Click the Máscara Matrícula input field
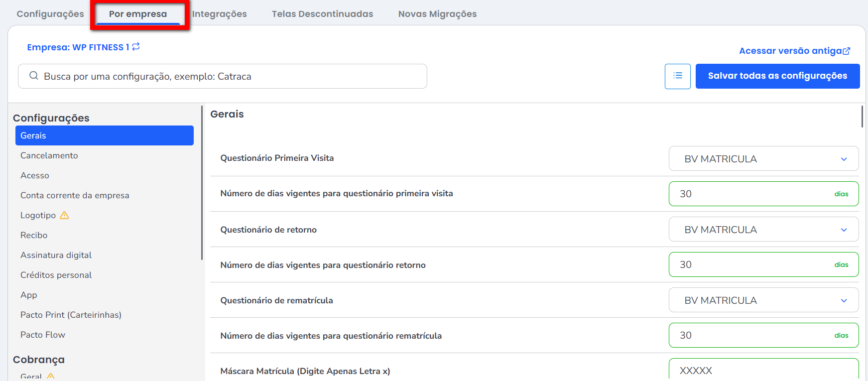This screenshot has width=868, height=381. click(x=763, y=371)
